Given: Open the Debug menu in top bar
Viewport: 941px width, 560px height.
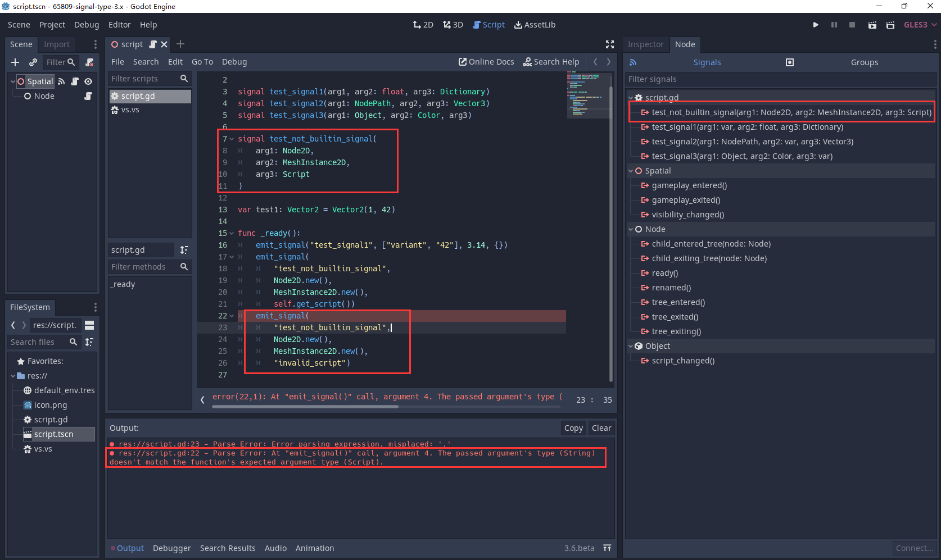Looking at the screenshot, I should 87,25.
